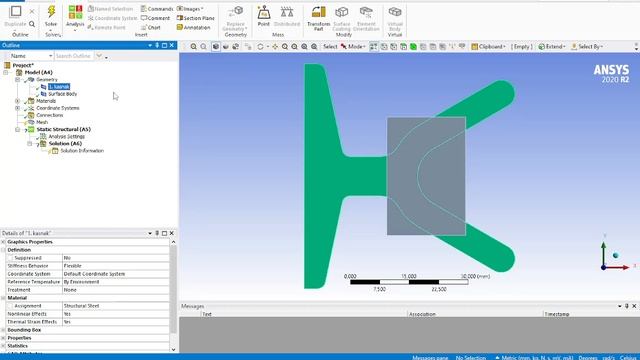Expand the Statistics section
The width and height of the screenshot is (640, 360).
point(3,346)
